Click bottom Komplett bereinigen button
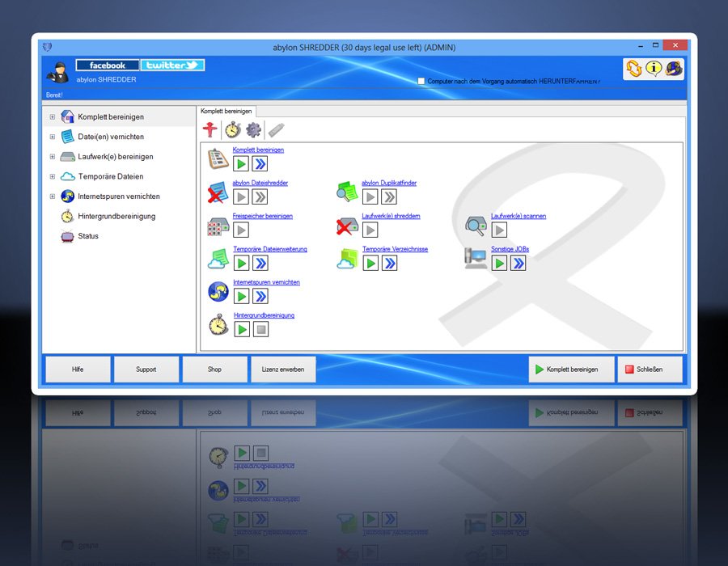728x566 pixels. (572, 370)
